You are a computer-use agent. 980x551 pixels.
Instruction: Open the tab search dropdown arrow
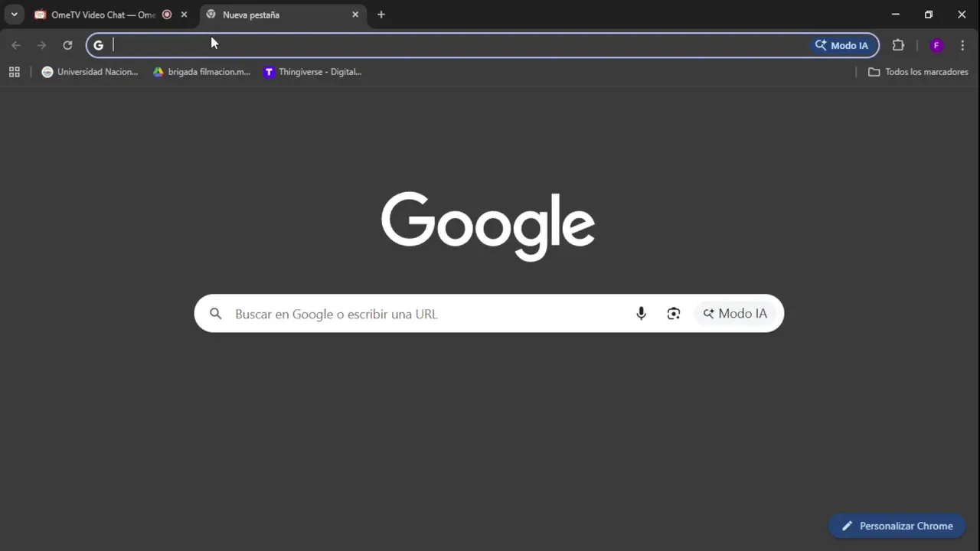[x=14, y=15]
